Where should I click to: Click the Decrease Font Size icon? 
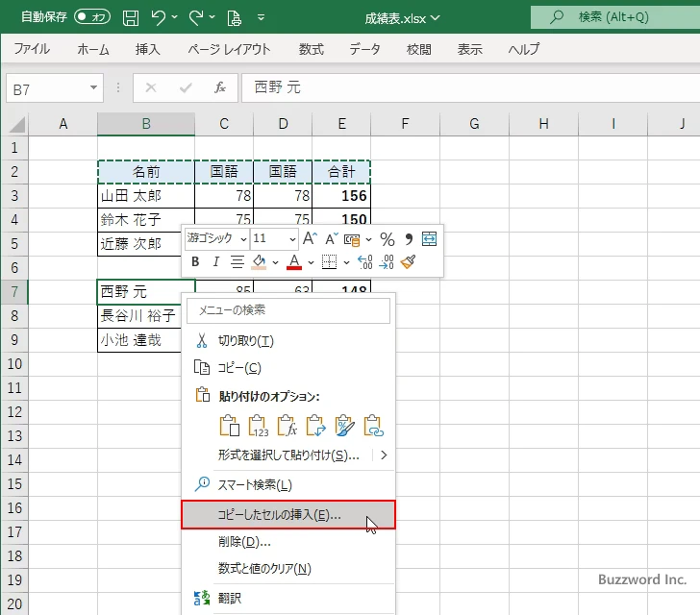[331, 238]
